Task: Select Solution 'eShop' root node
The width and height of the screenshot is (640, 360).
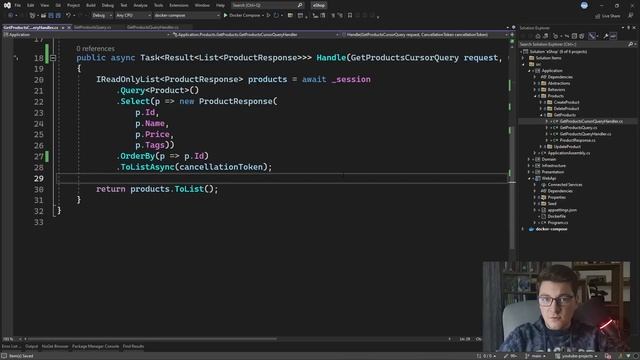Action: (x=558, y=52)
